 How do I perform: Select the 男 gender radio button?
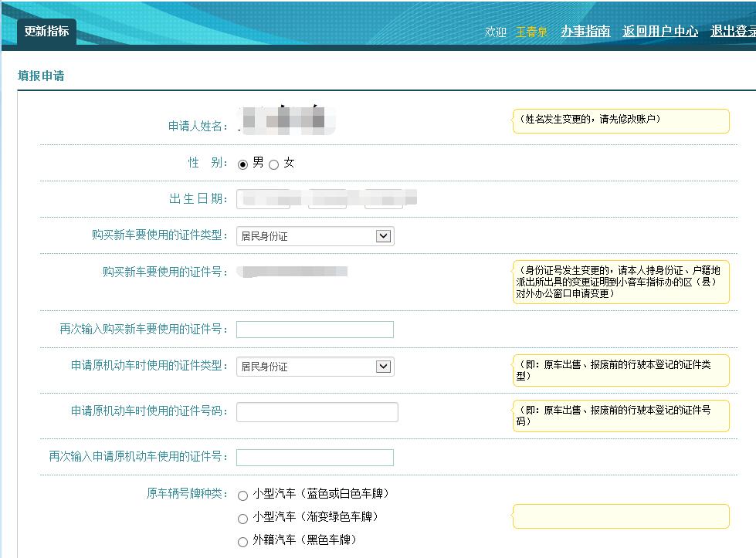click(242, 163)
